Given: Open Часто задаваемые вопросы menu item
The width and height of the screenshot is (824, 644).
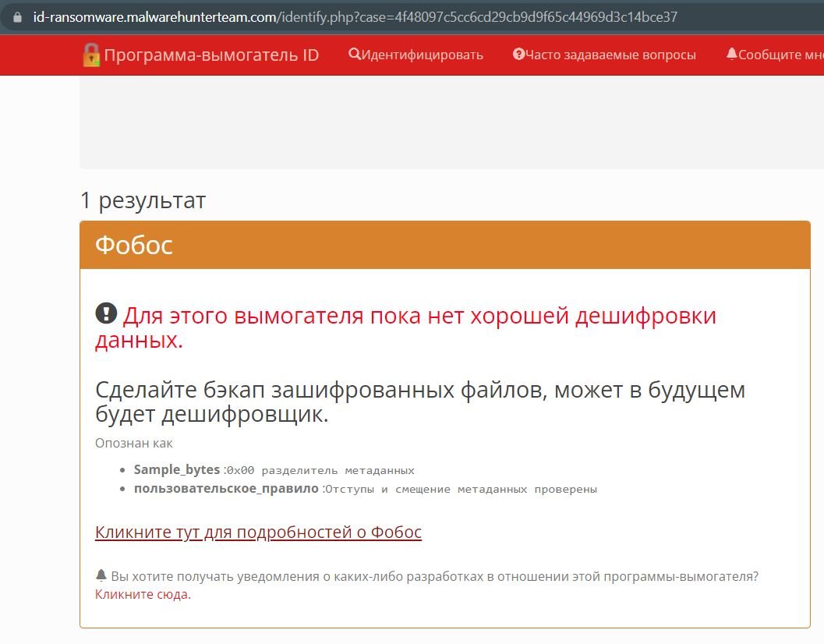Looking at the screenshot, I should point(604,55).
